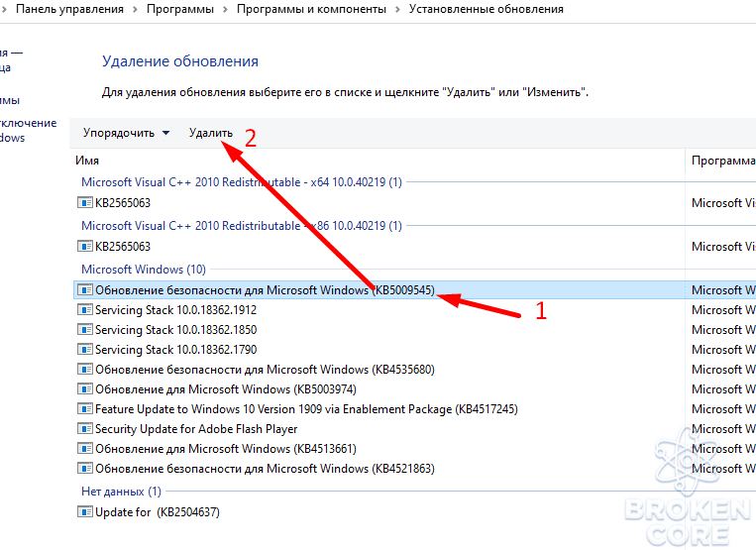Select Servicing Stack 10.0.18362.1912 row
Viewport: 756px width, 550px height.
point(176,310)
